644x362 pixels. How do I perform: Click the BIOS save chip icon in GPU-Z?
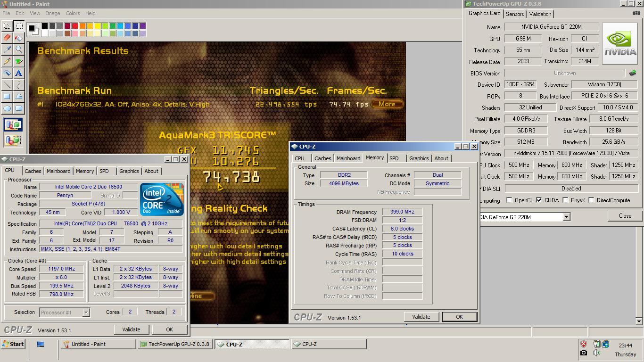tap(633, 73)
